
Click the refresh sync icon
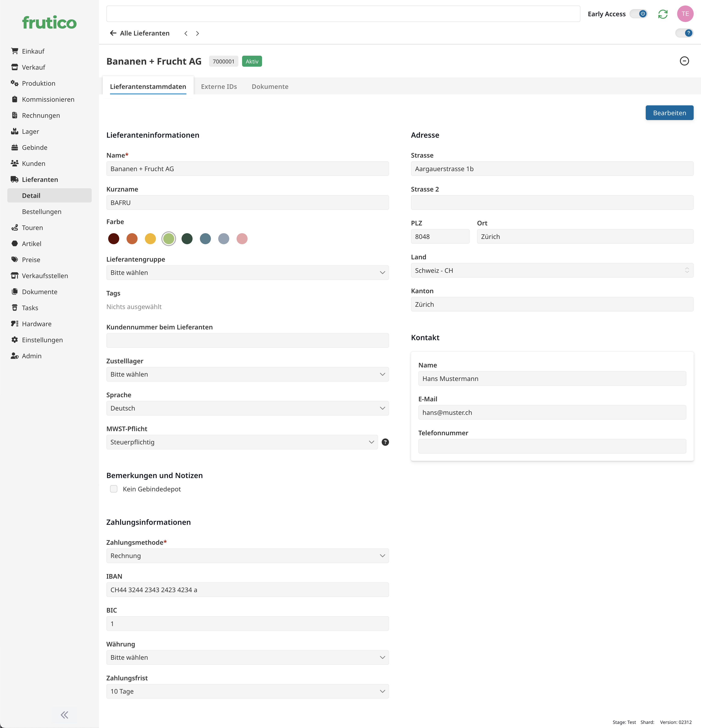click(663, 14)
